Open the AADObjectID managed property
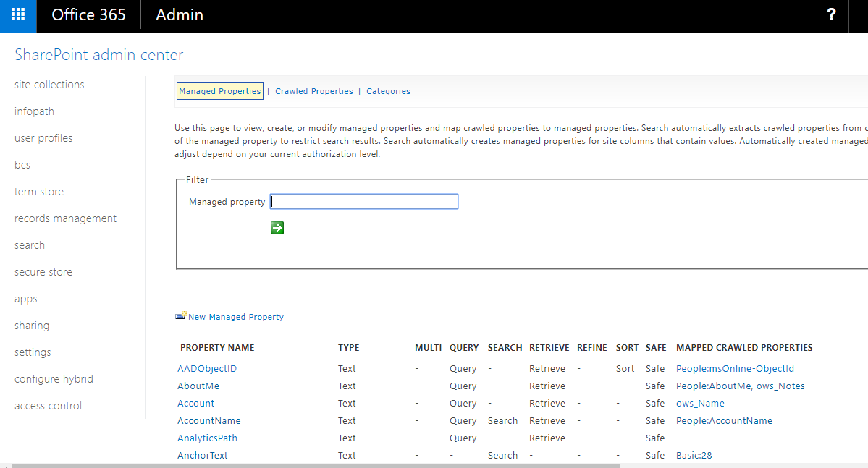Image resolution: width=868 pixels, height=468 pixels. (207, 368)
